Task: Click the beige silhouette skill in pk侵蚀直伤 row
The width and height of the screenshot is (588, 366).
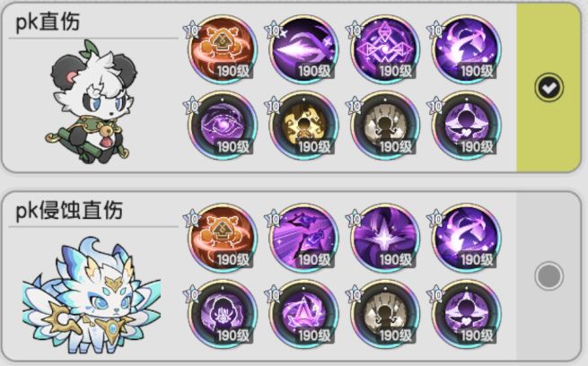Action: point(385,314)
